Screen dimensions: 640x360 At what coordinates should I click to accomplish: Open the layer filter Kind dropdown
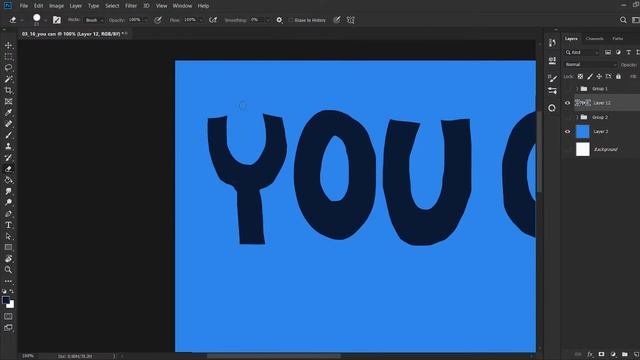pos(582,52)
